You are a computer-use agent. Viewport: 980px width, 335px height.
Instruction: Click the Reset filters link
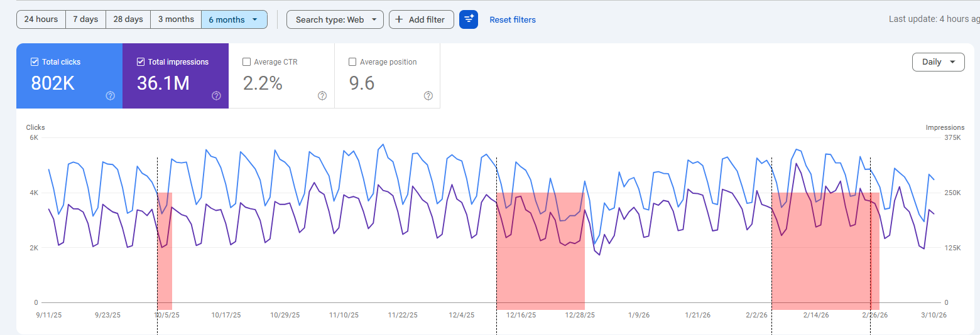(513, 19)
